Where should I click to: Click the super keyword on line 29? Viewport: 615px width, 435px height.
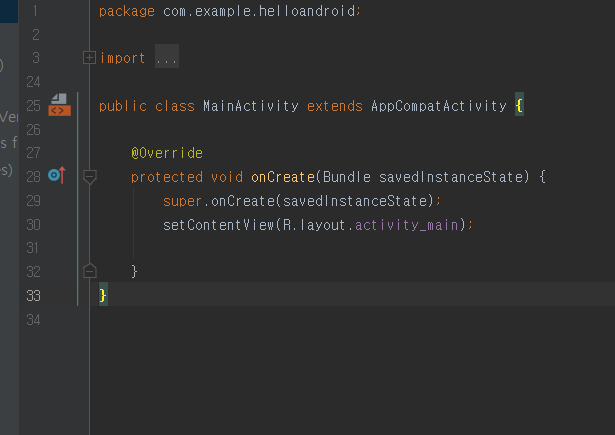[182, 201]
